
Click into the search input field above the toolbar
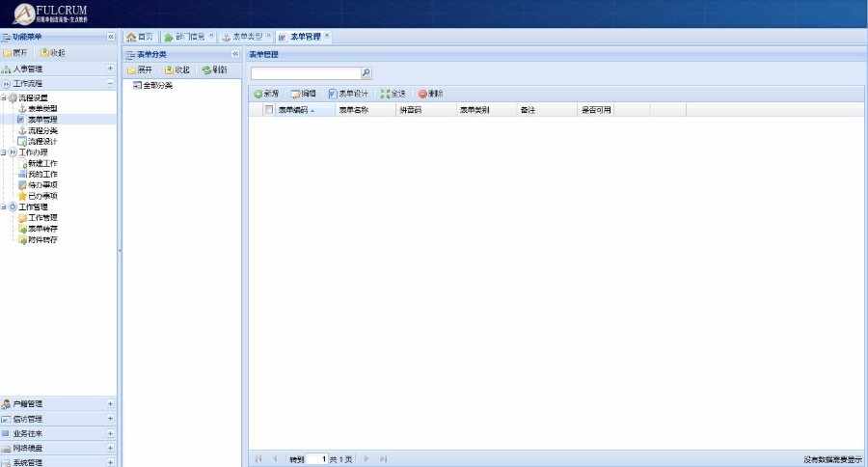tap(306, 73)
